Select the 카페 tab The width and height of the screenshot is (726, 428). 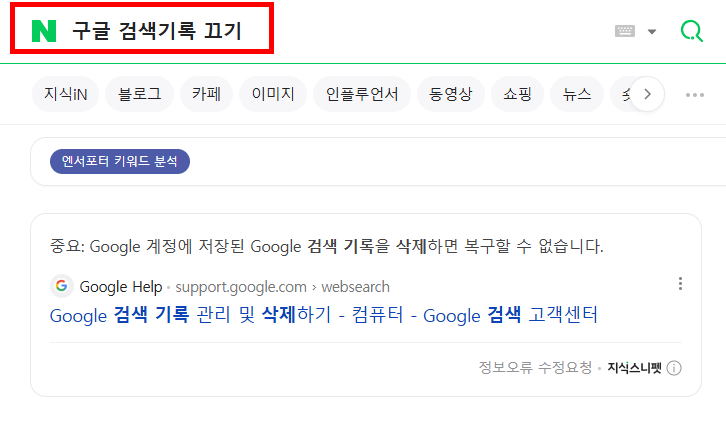coord(206,94)
